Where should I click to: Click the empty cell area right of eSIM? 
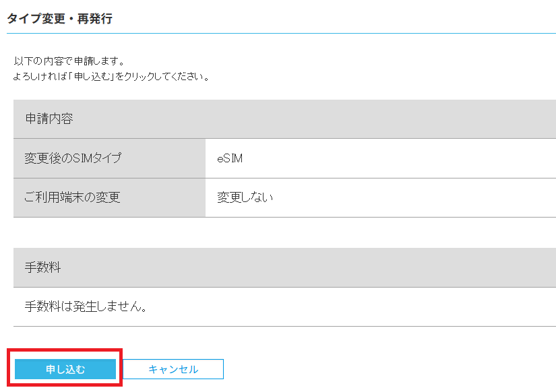pyautogui.click(x=399, y=158)
